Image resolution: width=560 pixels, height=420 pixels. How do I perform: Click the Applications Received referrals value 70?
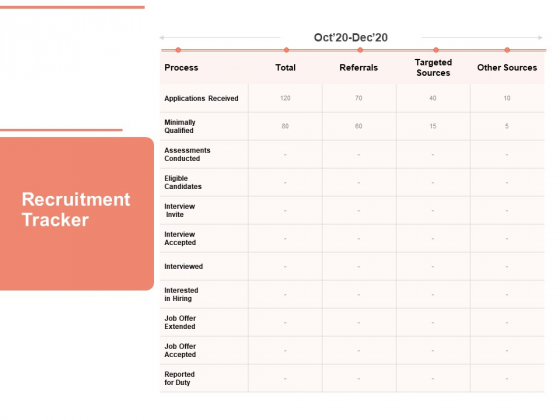coord(359,98)
